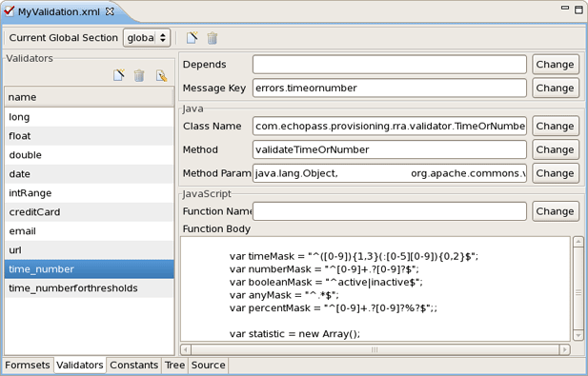Click Change button for Method
The image size is (588, 376).
click(555, 149)
